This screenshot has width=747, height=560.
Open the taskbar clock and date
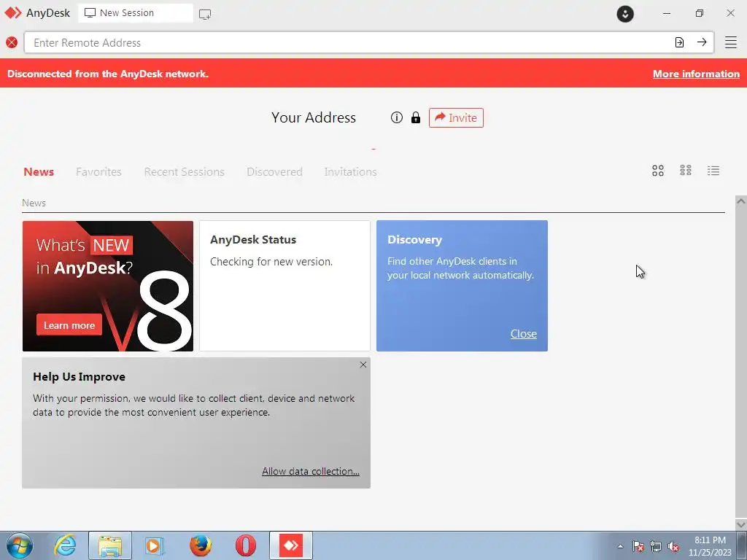tap(710, 546)
